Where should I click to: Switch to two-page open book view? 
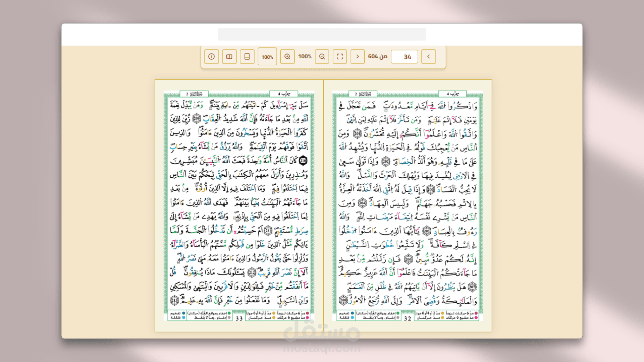[229, 57]
